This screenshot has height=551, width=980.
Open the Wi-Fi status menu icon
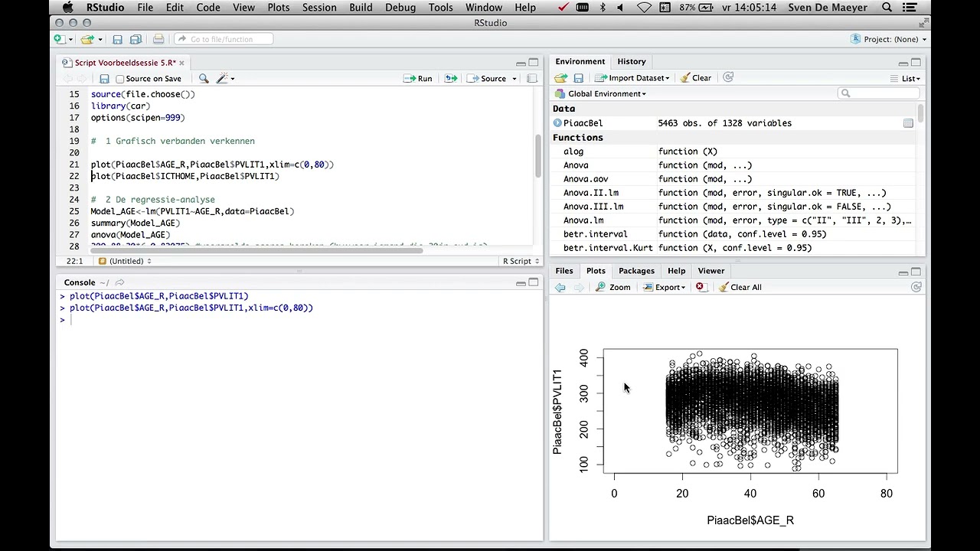644,8
